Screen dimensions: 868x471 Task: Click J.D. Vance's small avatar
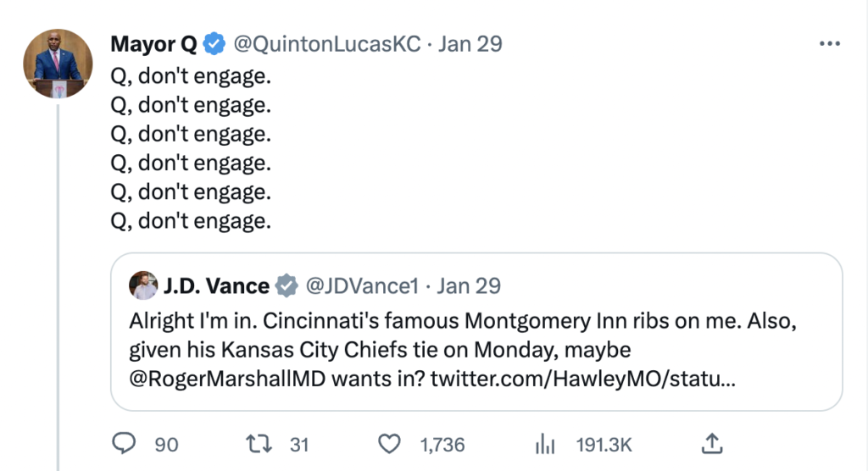click(x=143, y=286)
